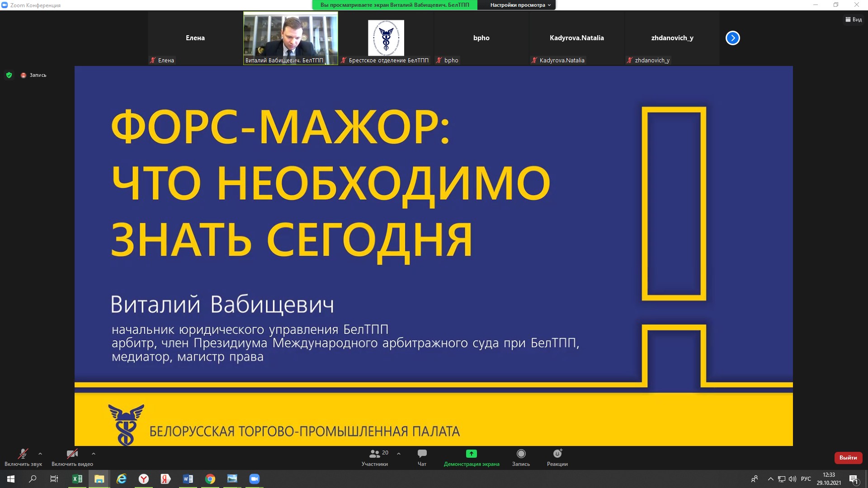The width and height of the screenshot is (868, 488).
Task: Open Настройки просмотра dropdown
Action: click(520, 5)
